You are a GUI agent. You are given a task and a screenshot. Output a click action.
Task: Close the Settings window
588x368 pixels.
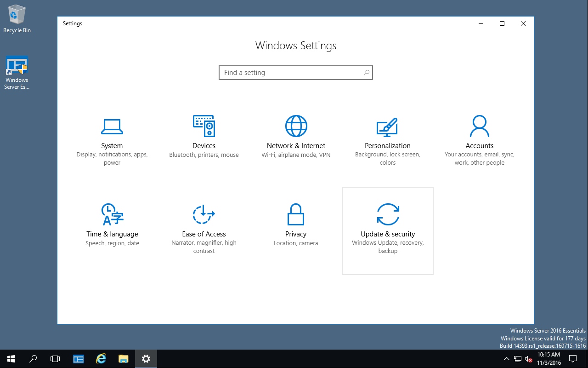point(523,23)
